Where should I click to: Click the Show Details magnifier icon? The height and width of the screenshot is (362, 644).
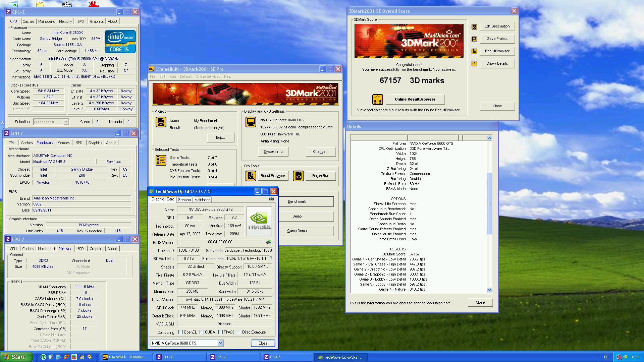point(474,63)
